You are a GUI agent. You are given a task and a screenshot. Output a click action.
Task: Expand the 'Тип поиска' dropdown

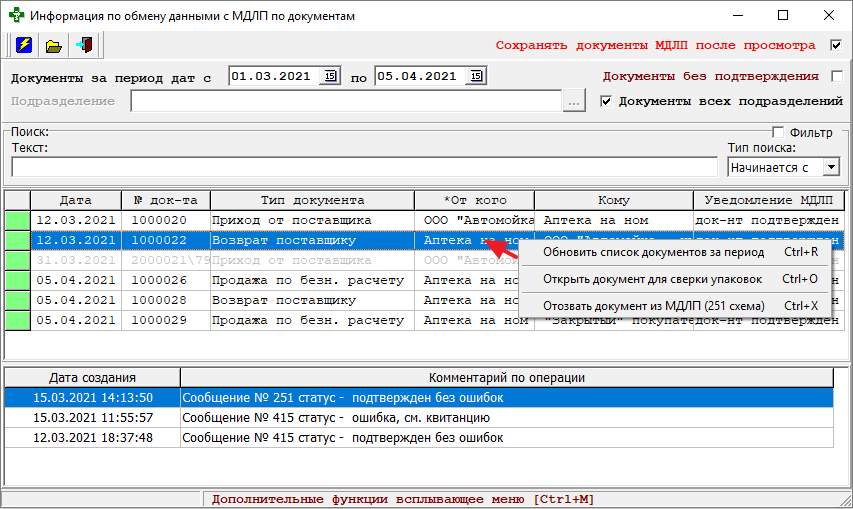click(830, 167)
